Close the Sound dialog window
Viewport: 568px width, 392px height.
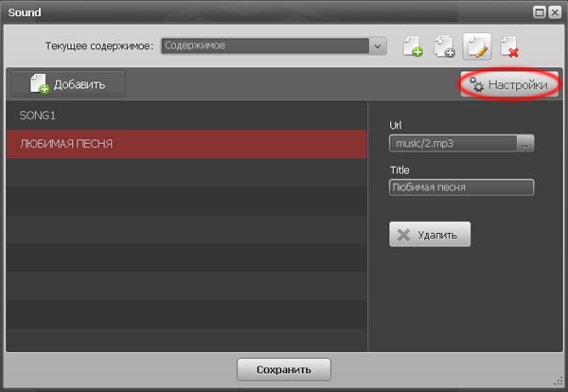click(x=555, y=11)
